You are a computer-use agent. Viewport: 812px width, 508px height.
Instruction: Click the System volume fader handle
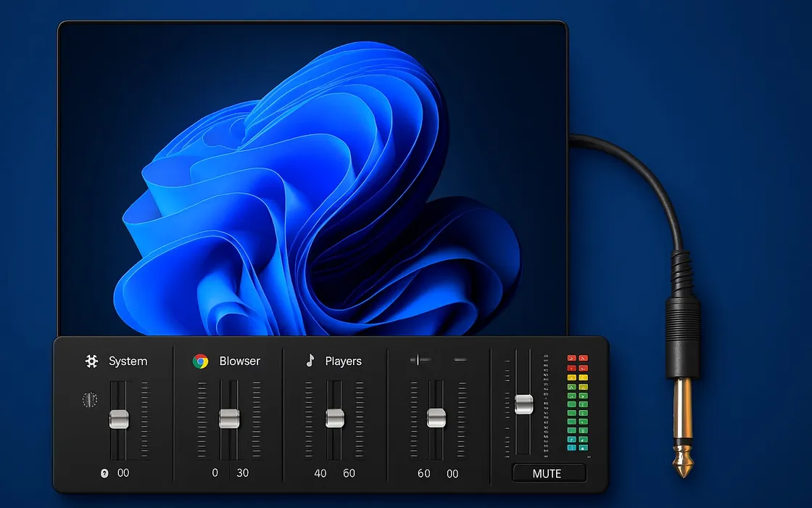118,418
